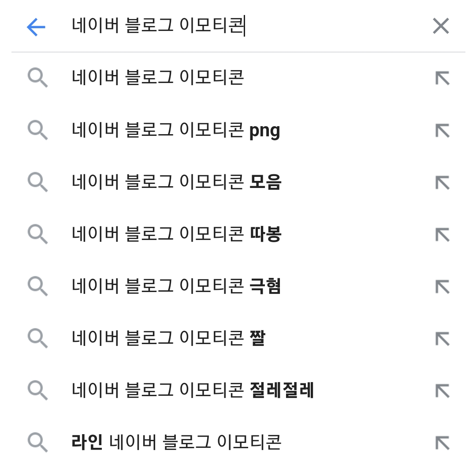Tap the blue back arrow
The image size is (476, 465).
[36, 27]
